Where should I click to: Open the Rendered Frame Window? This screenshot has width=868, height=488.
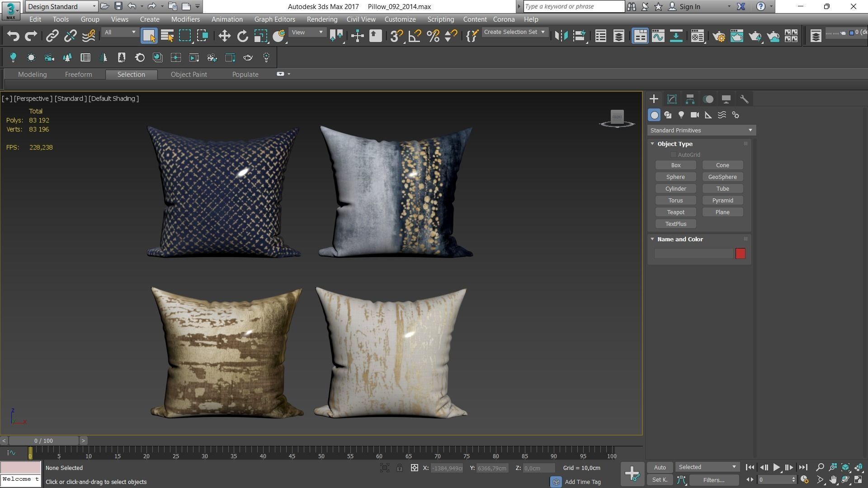737,36
